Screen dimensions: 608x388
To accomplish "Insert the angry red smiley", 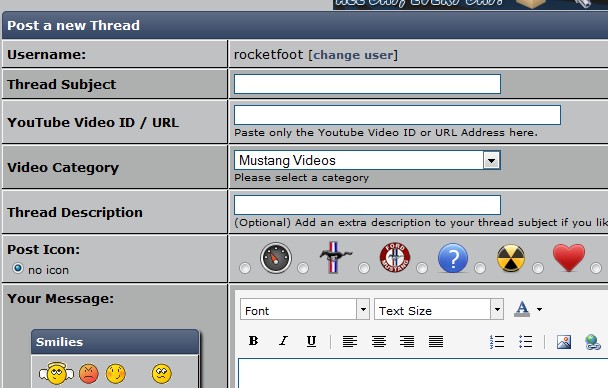I will 89,374.
